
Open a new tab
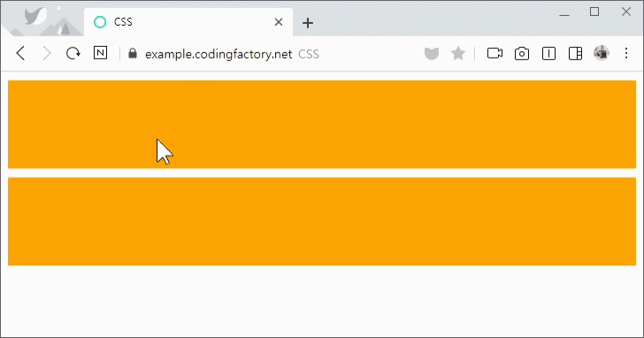click(x=308, y=23)
